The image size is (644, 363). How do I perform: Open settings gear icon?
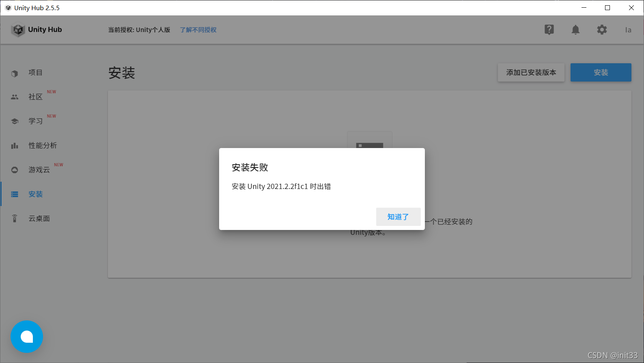602,30
